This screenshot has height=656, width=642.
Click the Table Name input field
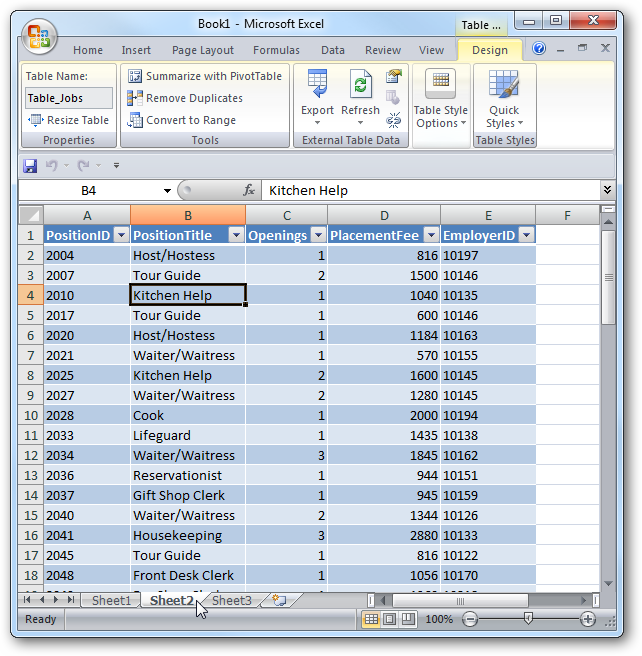(69, 98)
